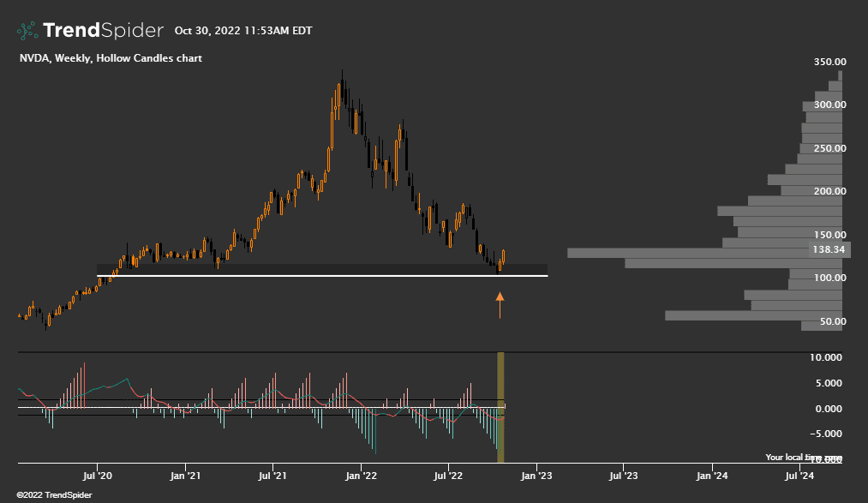Click the TrendSpider brand name text
This screenshot has height=503, width=868.
pos(102,31)
